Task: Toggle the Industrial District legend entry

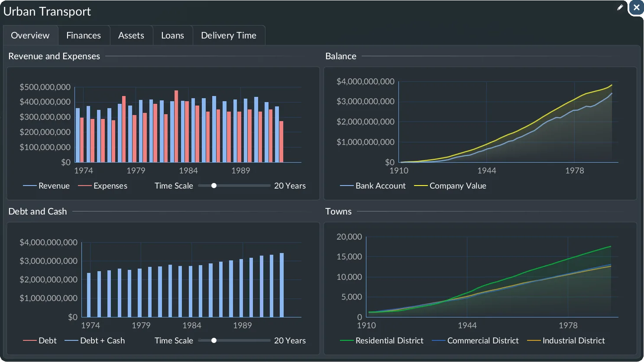Action: 566,340
